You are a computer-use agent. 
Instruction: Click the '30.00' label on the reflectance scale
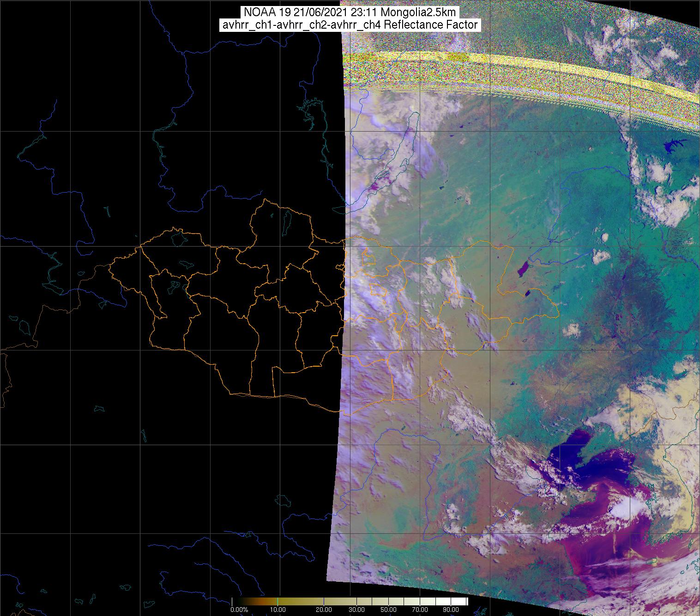point(356,610)
